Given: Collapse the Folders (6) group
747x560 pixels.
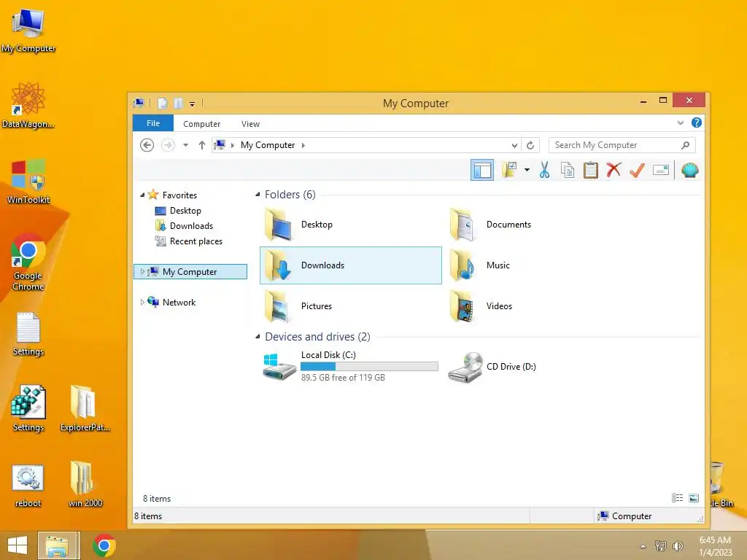Looking at the screenshot, I should (x=258, y=194).
